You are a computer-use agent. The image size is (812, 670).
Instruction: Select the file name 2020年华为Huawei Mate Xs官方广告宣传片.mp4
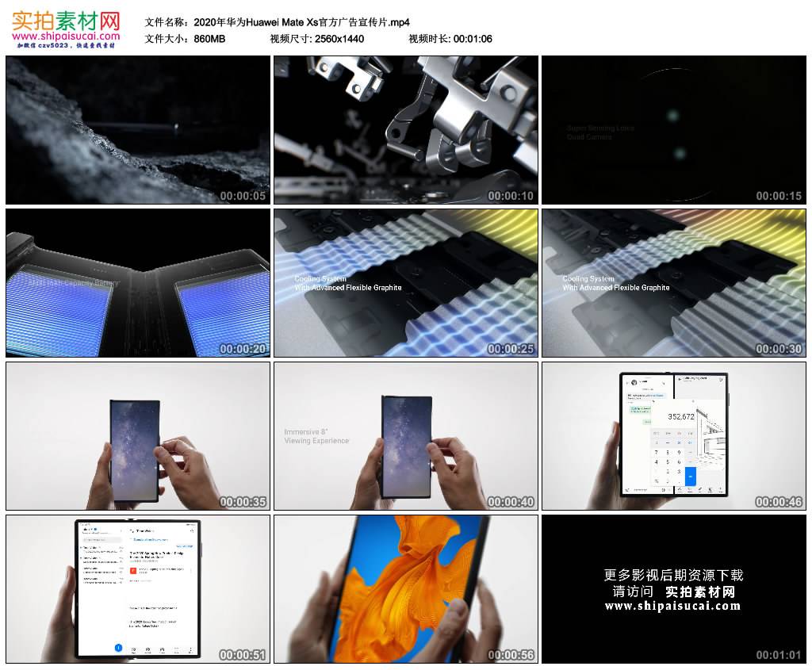(301, 22)
